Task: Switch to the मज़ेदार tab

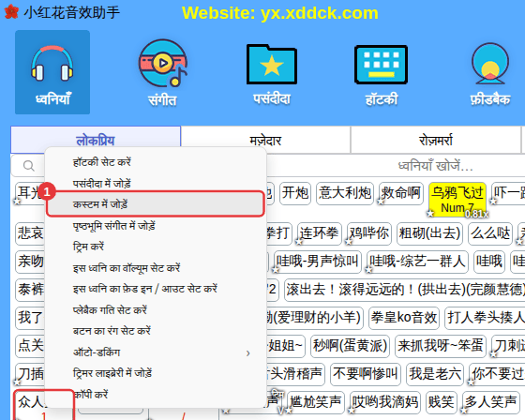Action: point(265,140)
